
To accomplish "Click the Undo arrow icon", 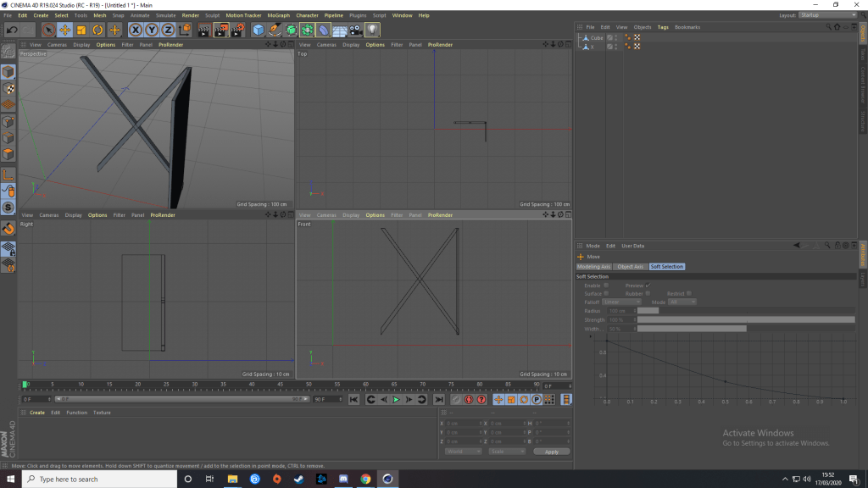I will [x=11, y=30].
